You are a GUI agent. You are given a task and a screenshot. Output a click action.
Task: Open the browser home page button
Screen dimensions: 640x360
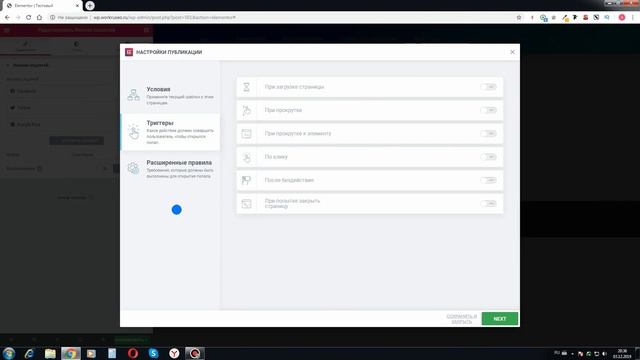(39, 18)
